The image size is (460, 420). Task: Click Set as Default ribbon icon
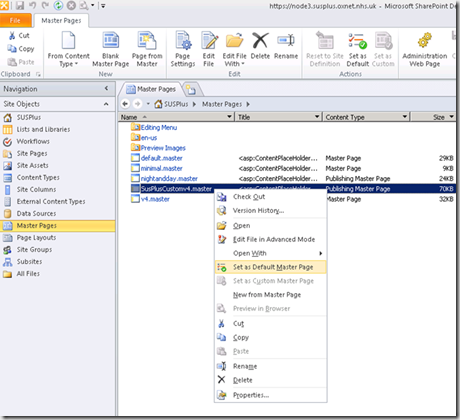coord(358,41)
